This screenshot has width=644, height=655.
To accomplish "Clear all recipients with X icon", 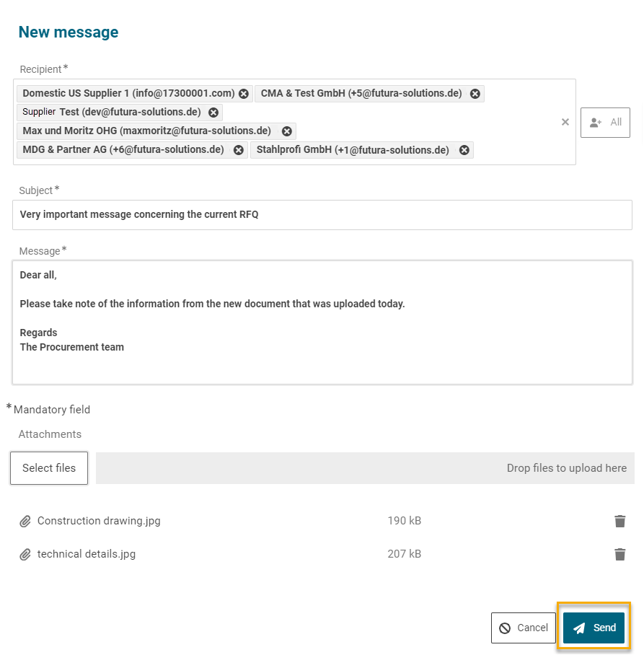I will click(565, 122).
